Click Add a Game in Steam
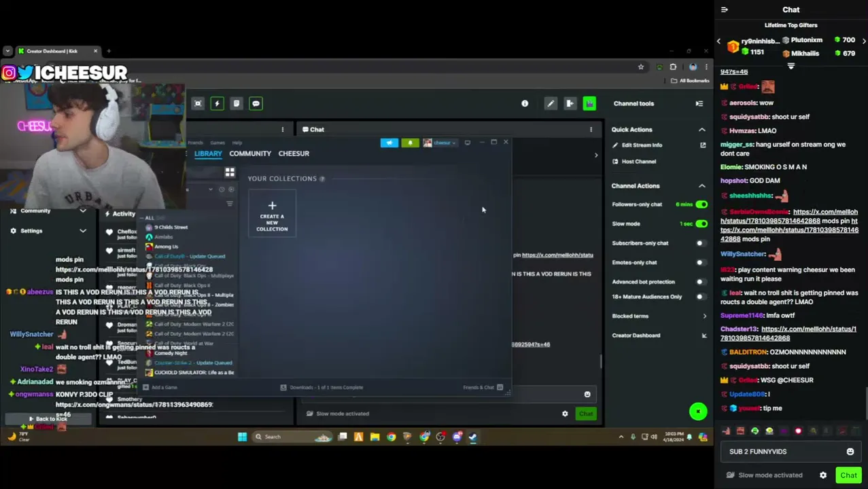 pyautogui.click(x=160, y=387)
